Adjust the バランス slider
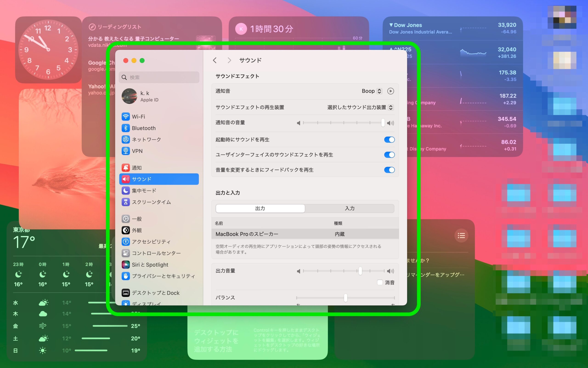Screen dimensions: 588x368 point(345,298)
